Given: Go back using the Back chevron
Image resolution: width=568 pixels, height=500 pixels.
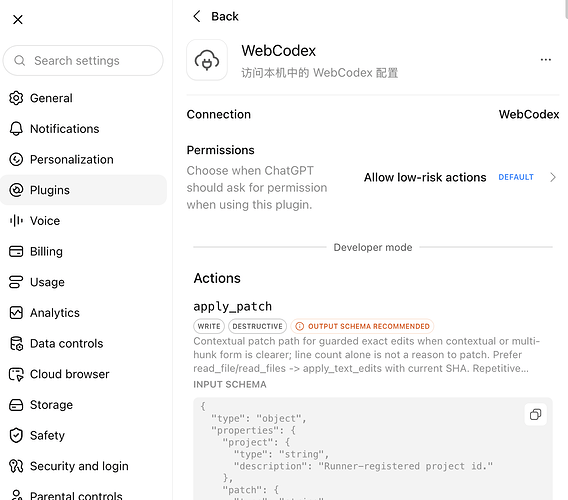Looking at the screenshot, I should (x=197, y=16).
